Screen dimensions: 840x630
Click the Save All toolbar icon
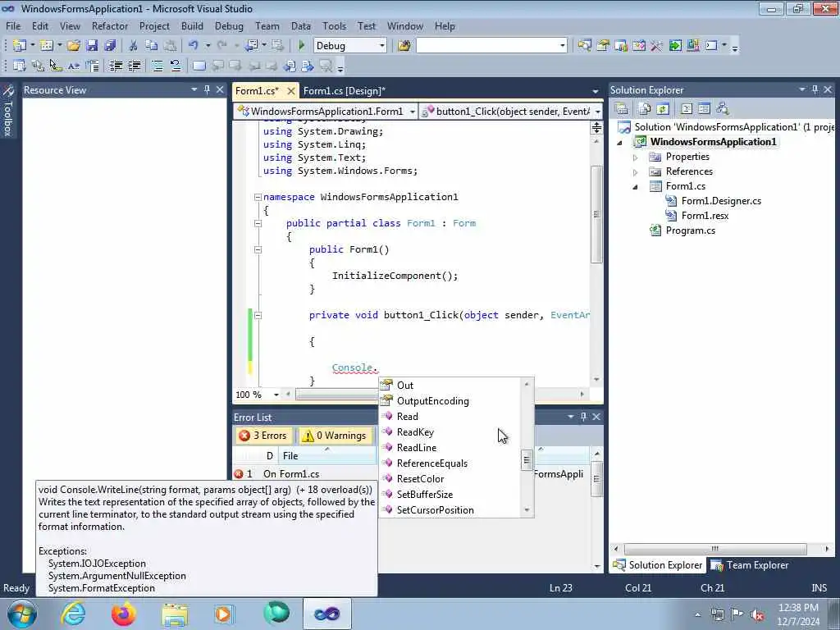[x=110, y=46]
